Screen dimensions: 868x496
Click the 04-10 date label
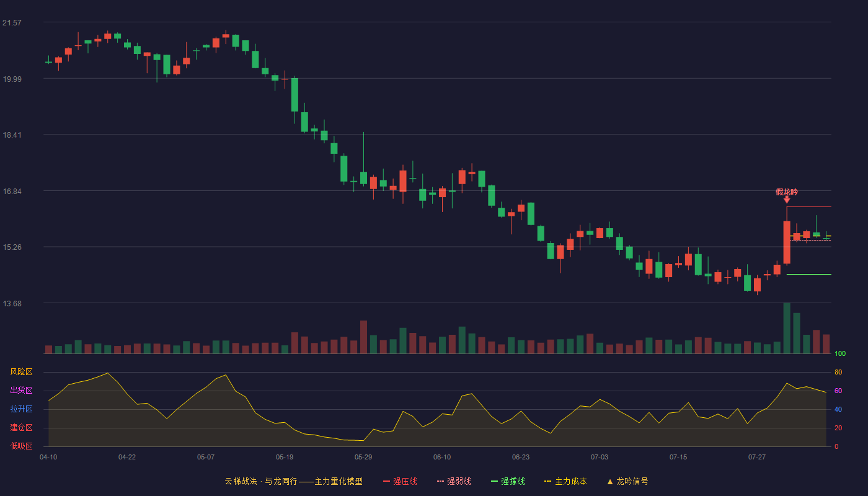click(48, 457)
